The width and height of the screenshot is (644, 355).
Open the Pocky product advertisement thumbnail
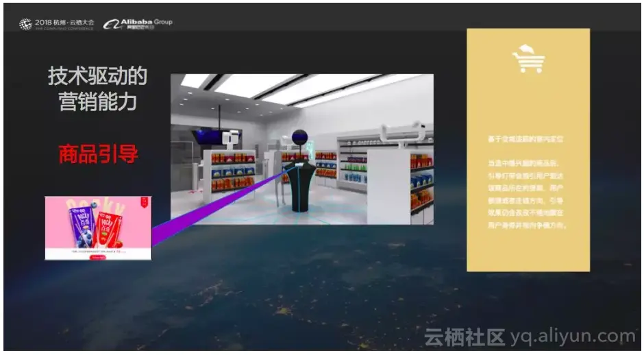tap(98, 228)
